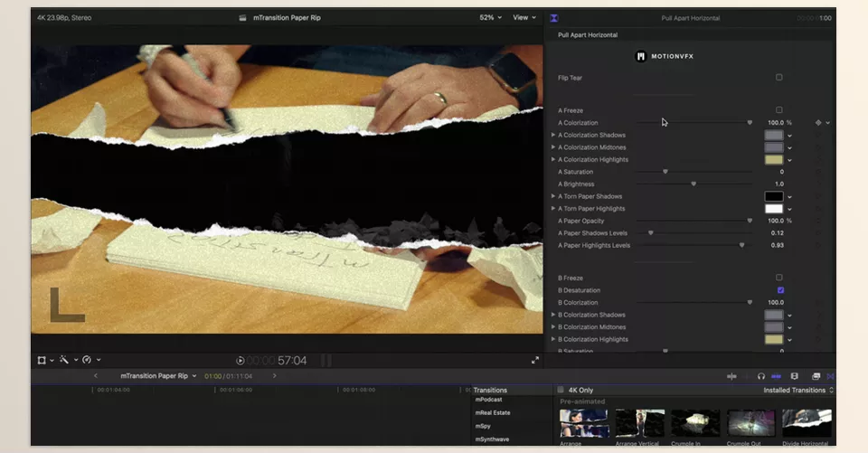Click the B Colorization value 100.0
Viewport: 868px width, 453px height.
click(x=776, y=302)
